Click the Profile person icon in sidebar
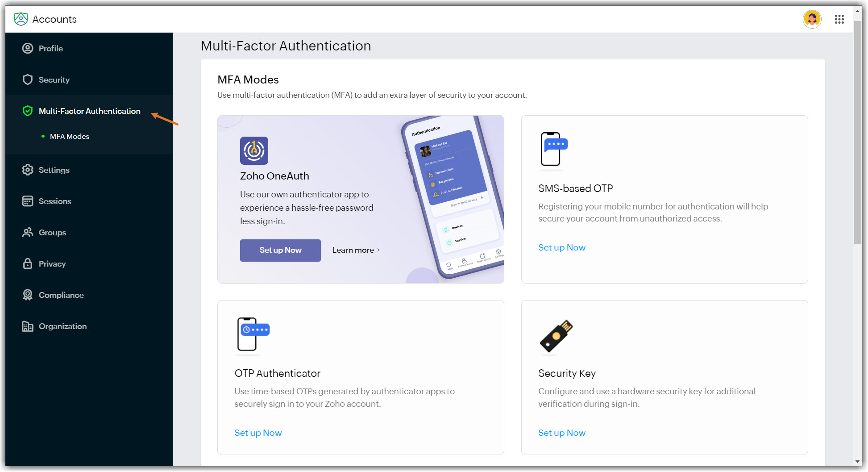 click(28, 48)
